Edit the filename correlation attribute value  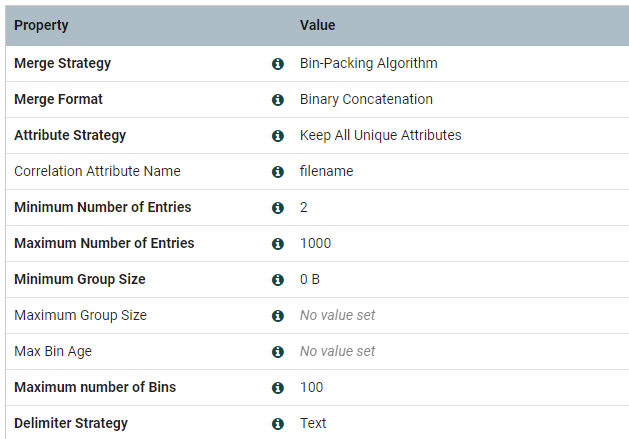click(x=326, y=172)
